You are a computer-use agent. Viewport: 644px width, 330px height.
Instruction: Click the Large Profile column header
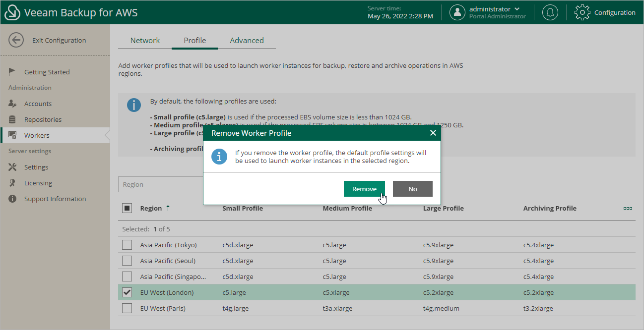click(443, 208)
